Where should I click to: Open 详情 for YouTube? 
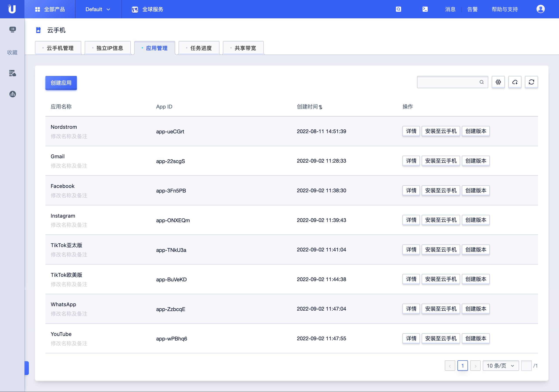coord(411,339)
